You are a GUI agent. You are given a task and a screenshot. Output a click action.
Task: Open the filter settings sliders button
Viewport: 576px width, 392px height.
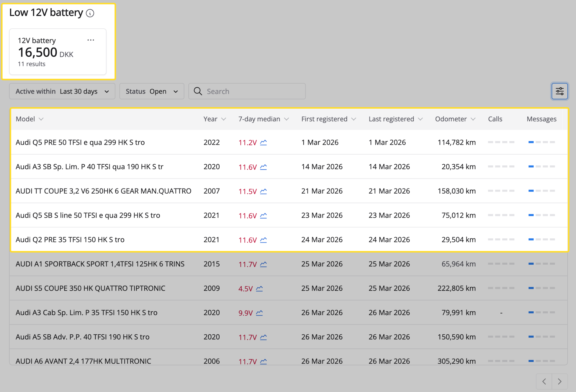click(x=559, y=91)
